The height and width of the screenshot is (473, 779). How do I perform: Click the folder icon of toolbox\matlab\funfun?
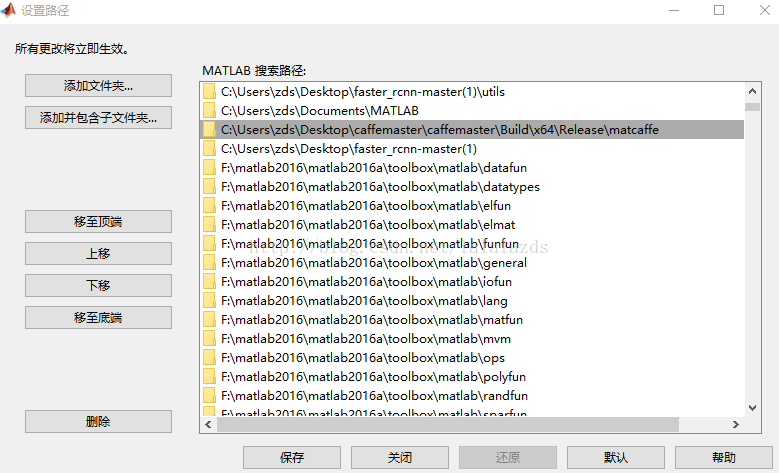209,243
